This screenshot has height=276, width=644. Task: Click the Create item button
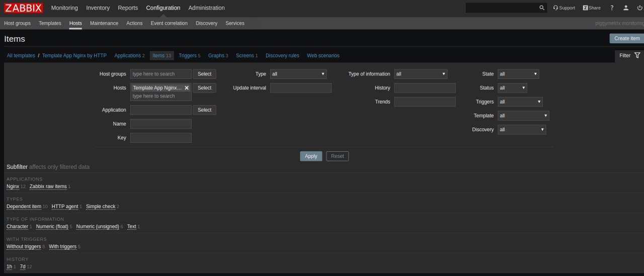pos(627,38)
